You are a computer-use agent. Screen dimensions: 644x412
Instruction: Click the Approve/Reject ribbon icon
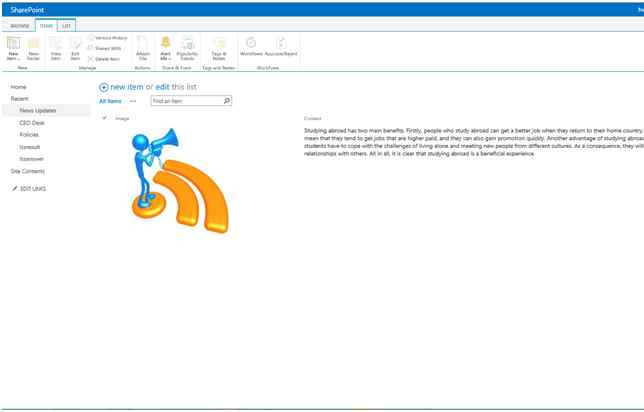281,46
